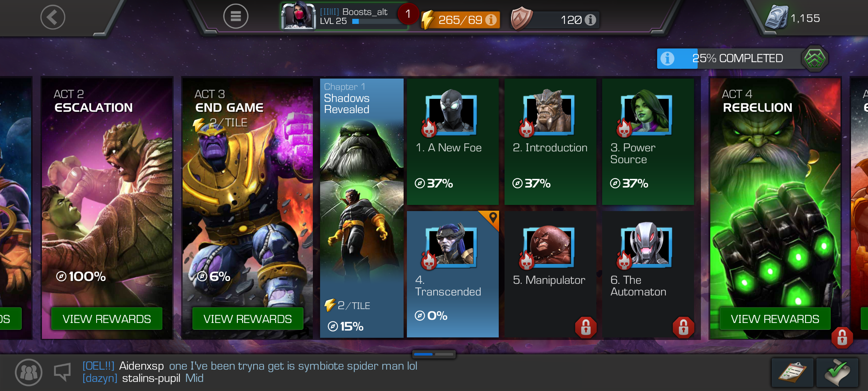Screen dimensions: 868x391
Task: Start quest 4. Transcended
Action: 453,274
